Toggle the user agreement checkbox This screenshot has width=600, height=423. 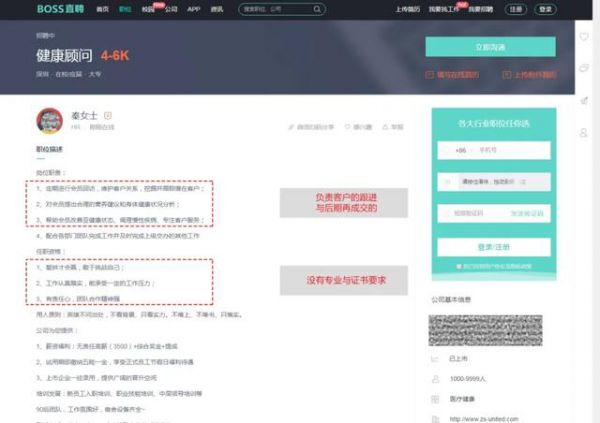459,266
